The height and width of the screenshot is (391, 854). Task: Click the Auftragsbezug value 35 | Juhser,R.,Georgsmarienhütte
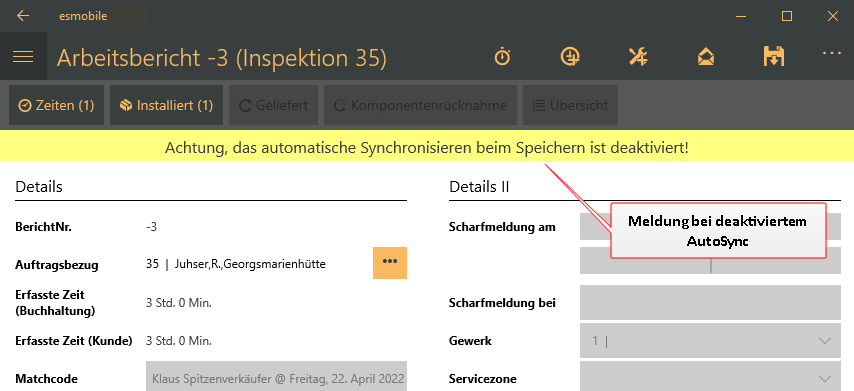(236, 265)
